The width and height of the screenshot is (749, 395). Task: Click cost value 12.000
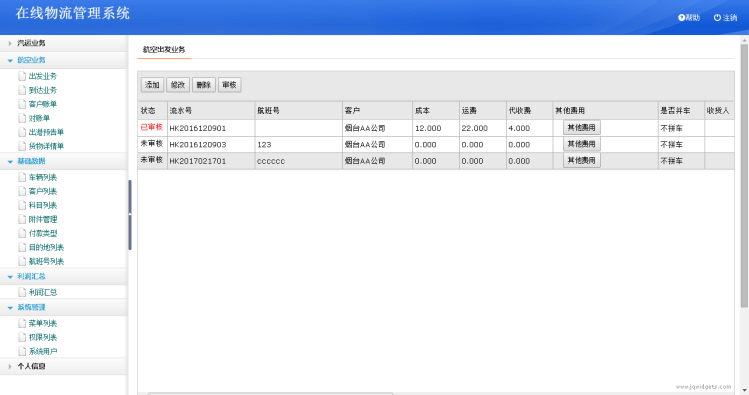[x=428, y=128]
